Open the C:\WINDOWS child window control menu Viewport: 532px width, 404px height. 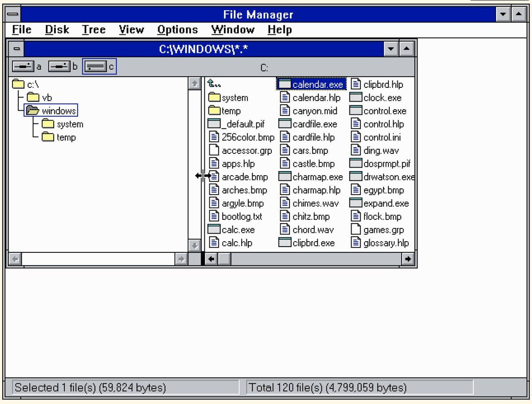[x=16, y=49]
